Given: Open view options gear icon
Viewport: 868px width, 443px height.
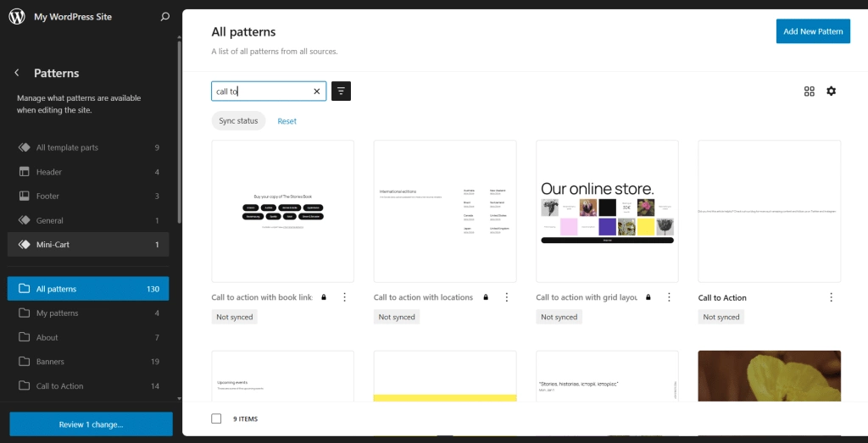Looking at the screenshot, I should pos(831,91).
